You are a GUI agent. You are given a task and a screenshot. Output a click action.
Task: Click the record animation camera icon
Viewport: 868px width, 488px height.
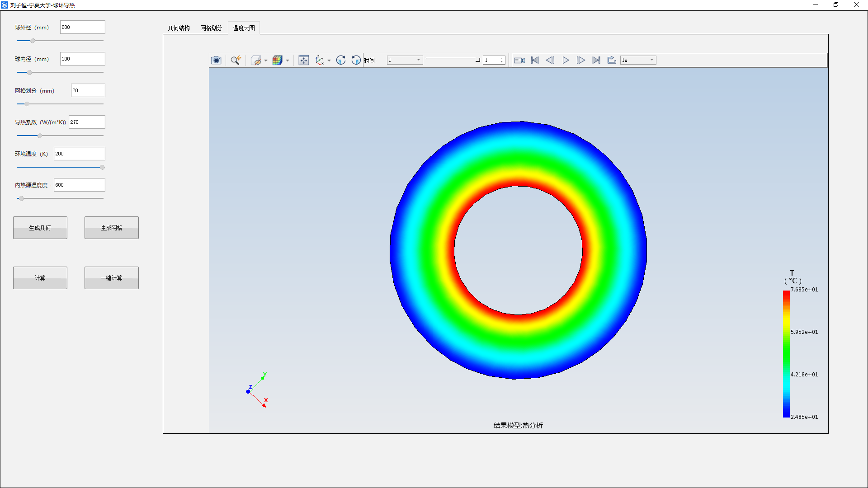click(x=519, y=60)
